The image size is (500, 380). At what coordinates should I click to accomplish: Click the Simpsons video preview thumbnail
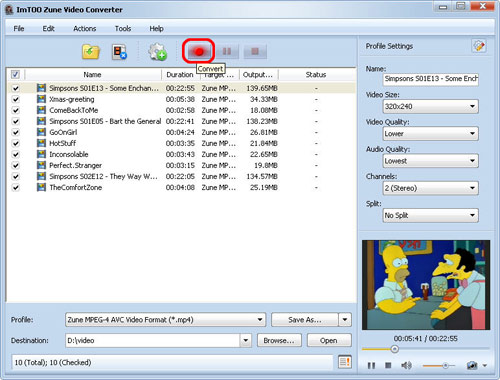[426, 285]
